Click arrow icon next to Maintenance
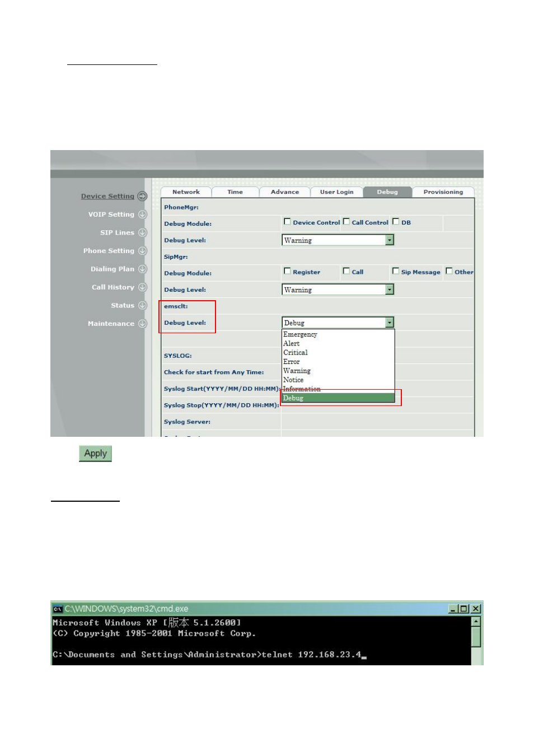Screen dimensions: 534x756 142,324
